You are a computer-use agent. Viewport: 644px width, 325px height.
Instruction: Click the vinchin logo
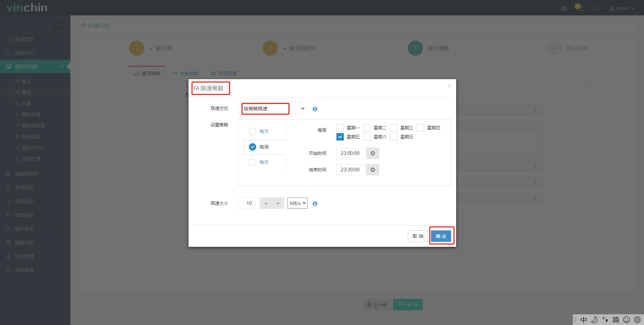pyautogui.click(x=27, y=8)
